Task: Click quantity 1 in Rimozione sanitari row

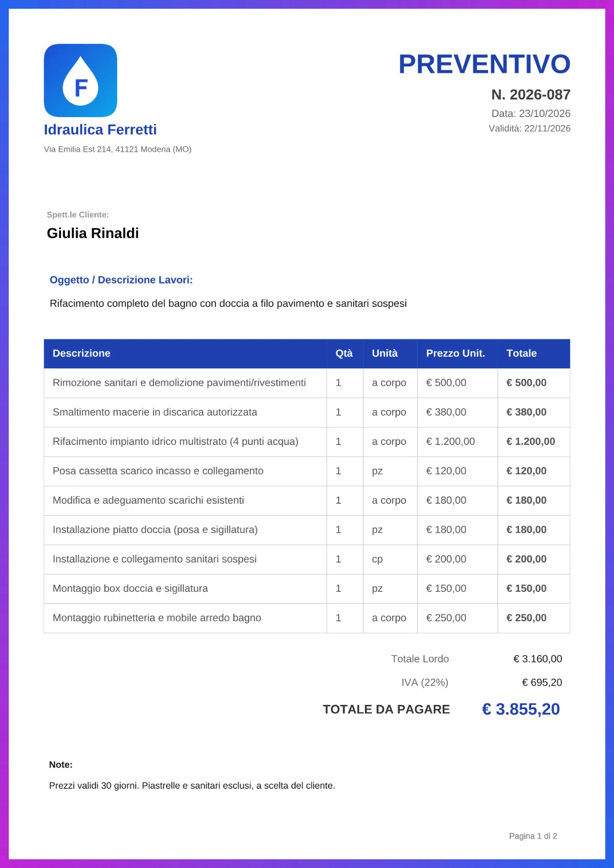Action: tap(338, 383)
